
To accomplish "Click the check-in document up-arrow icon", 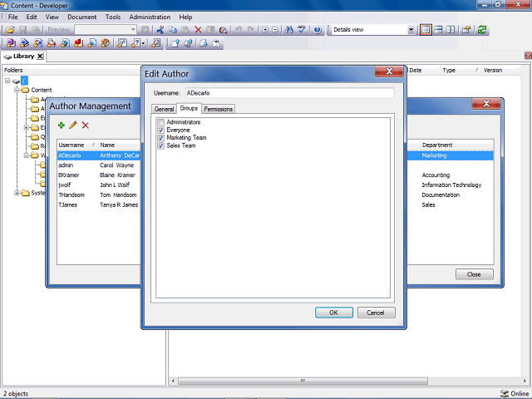I will pyautogui.click(x=175, y=43).
